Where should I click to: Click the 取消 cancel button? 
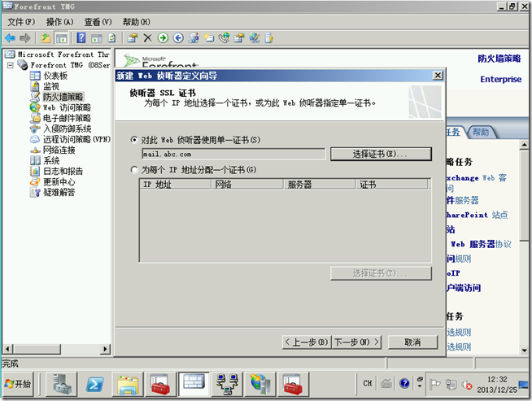(412, 342)
